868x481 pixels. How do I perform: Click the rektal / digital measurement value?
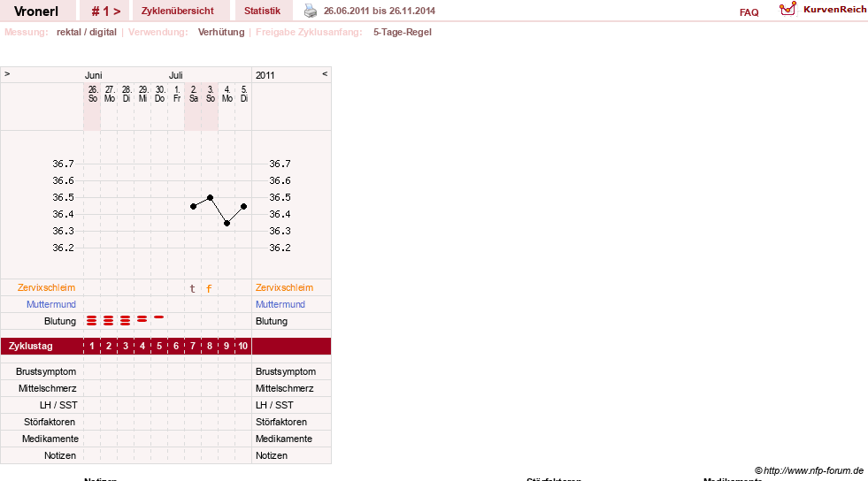87,32
